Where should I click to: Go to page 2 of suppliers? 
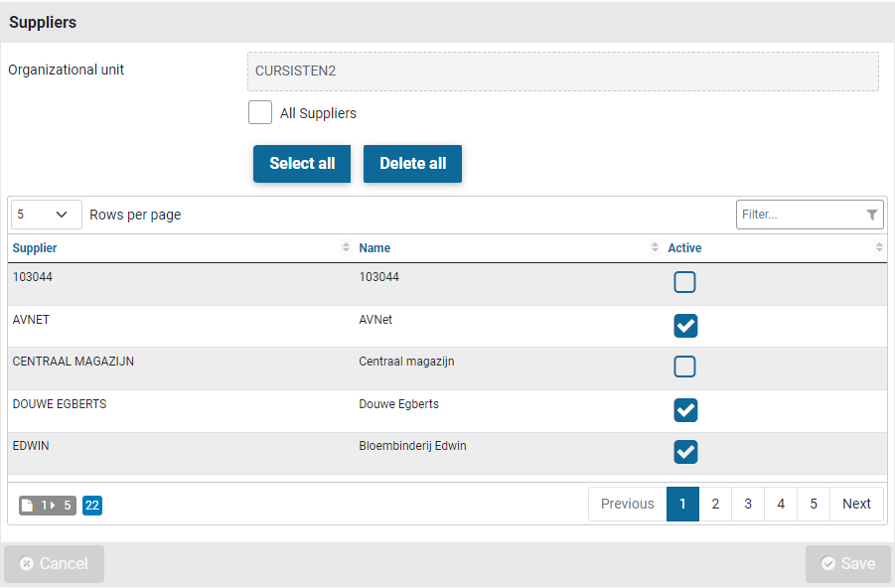click(x=715, y=504)
